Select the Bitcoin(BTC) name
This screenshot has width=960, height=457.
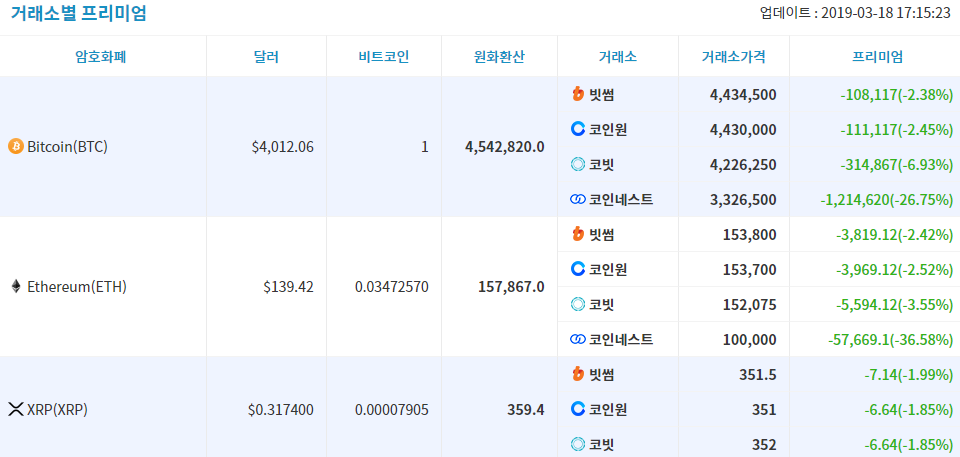click(x=67, y=147)
